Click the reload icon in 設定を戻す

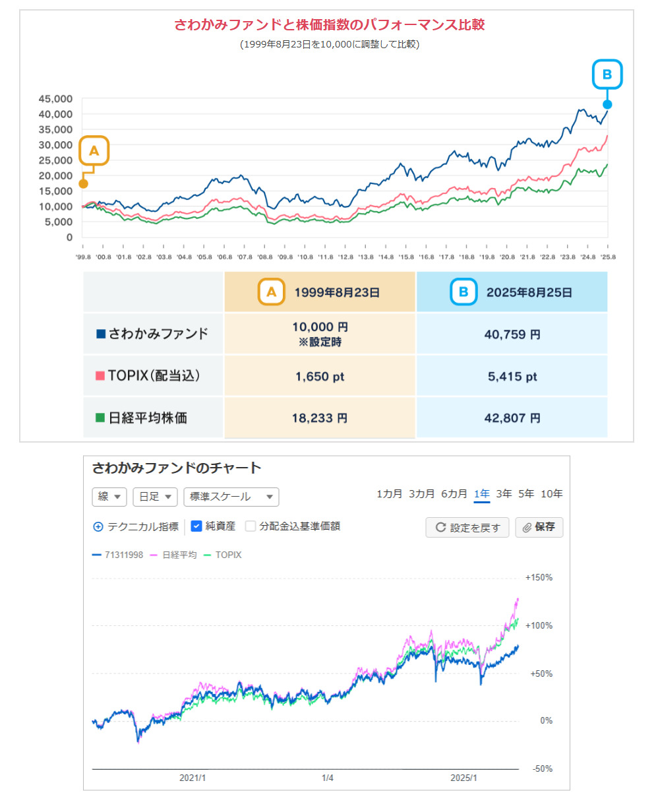[440, 528]
